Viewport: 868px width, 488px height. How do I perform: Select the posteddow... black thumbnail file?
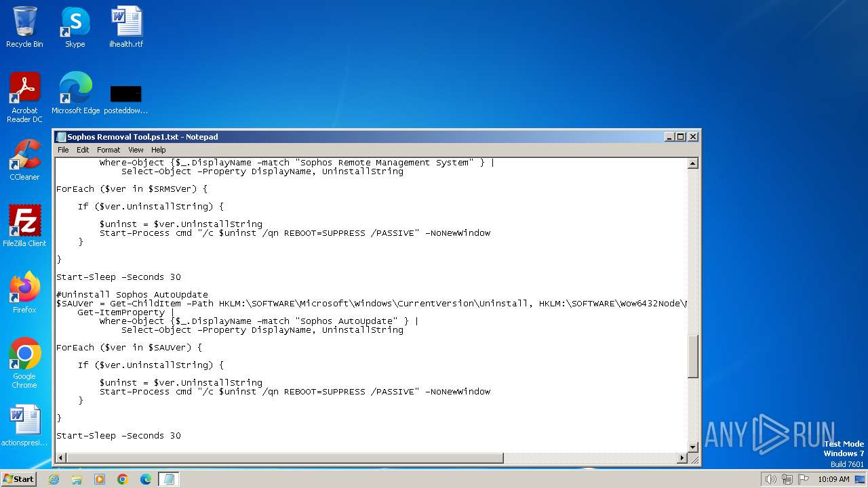click(x=125, y=98)
